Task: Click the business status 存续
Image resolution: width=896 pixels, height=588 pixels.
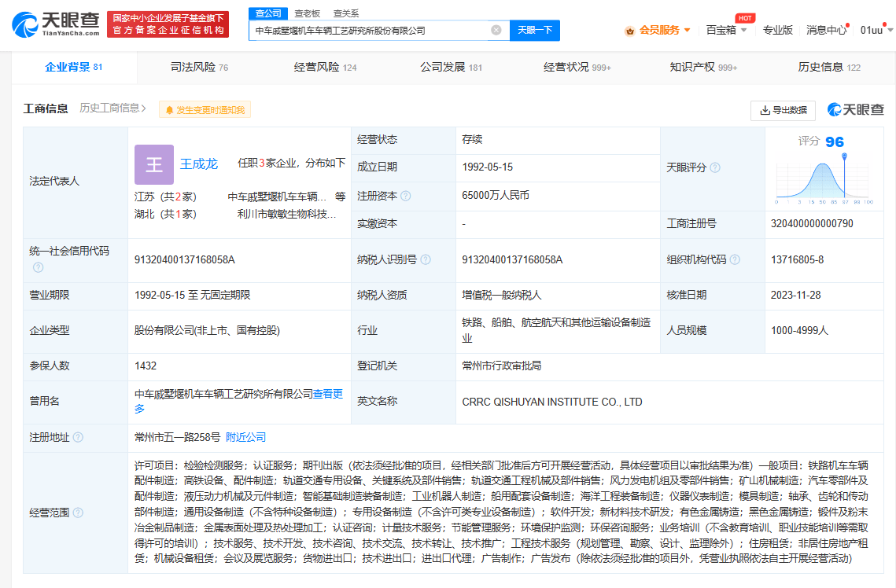Action: [x=472, y=139]
